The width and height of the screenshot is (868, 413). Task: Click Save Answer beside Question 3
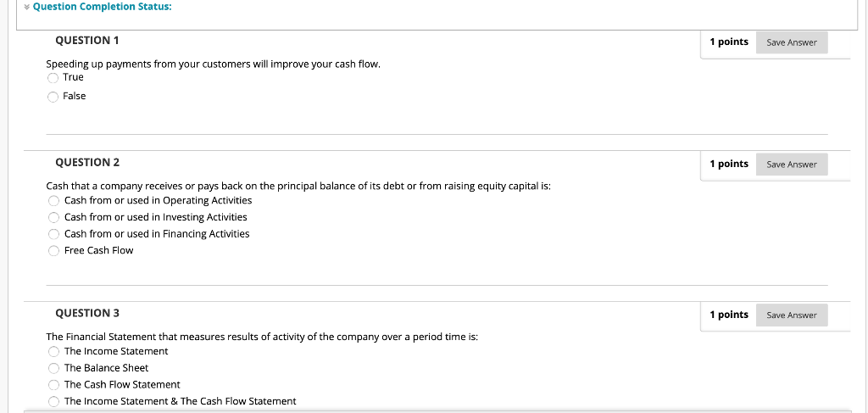tap(791, 315)
